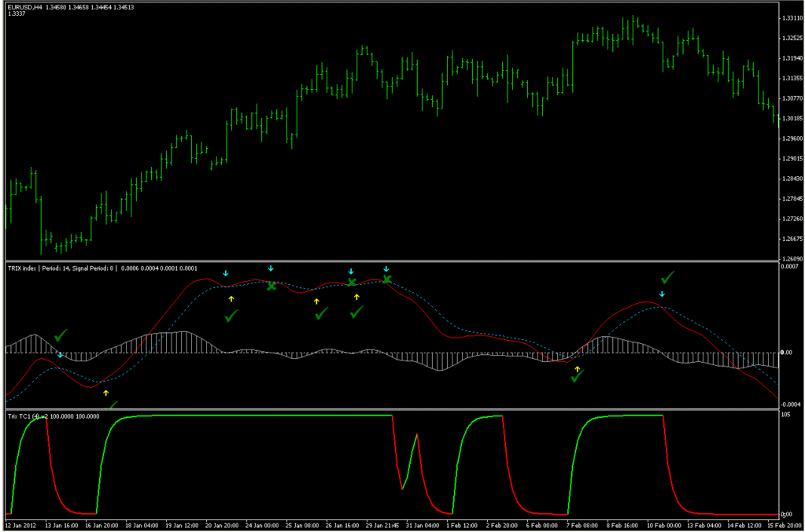Click the 1.28430 price level
The image size is (805, 532).
coord(792,179)
